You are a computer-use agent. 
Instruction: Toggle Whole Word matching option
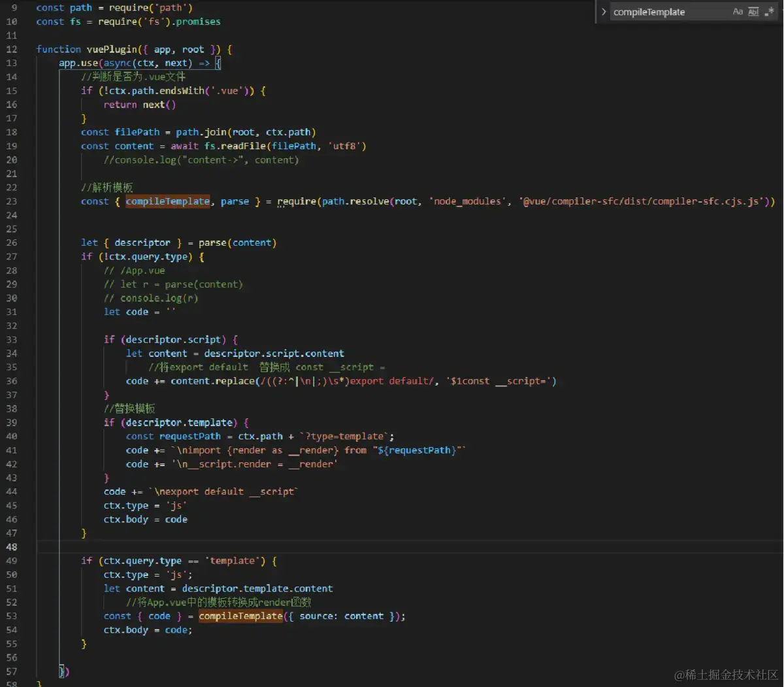753,11
